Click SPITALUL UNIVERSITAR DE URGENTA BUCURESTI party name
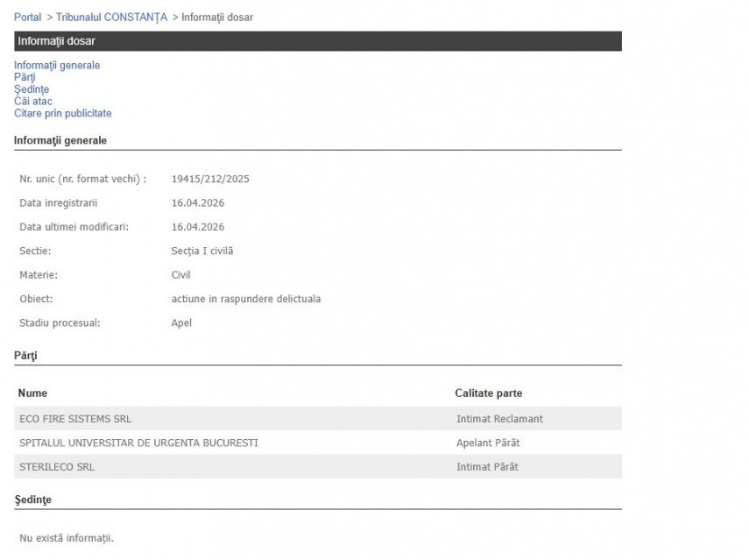The image size is (749, 560). coord(138,443)
